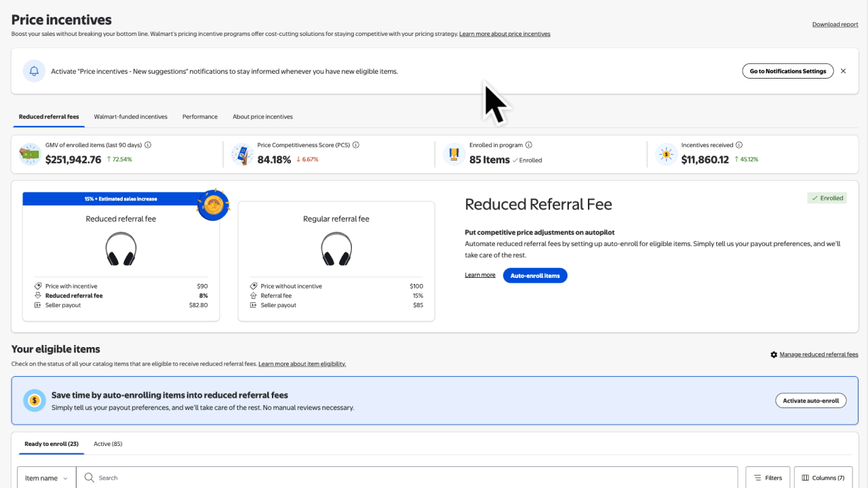This screenshot has width=868, height=488.
Task: Click the notification bell icon
Action: 34,70
